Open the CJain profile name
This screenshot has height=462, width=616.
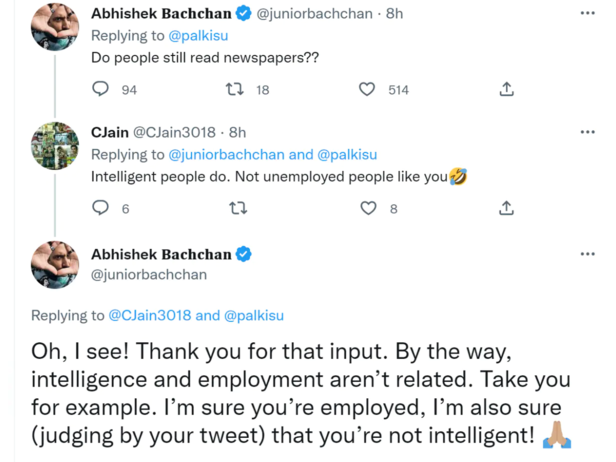click(x=109, y=132)
